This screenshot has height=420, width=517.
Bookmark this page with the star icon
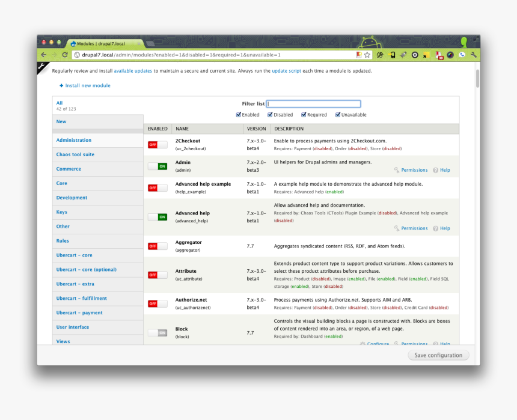[367, 55]
